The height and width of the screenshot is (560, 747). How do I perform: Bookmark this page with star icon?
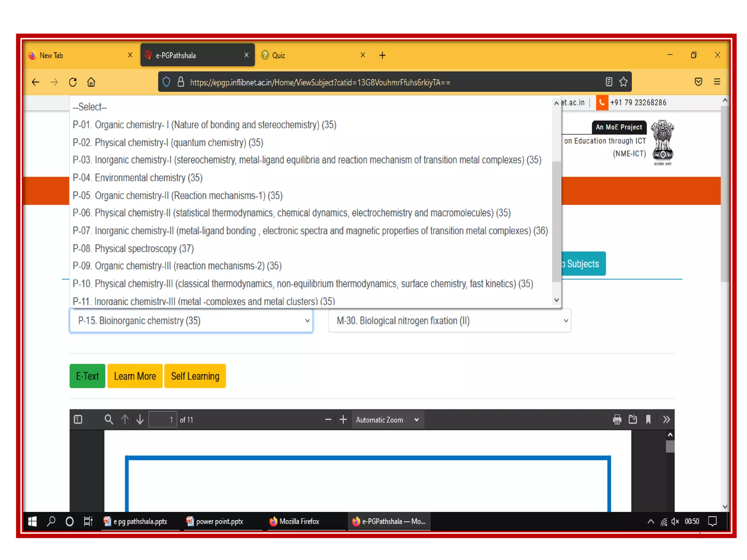pyautogui.click(x=623, y=82)
